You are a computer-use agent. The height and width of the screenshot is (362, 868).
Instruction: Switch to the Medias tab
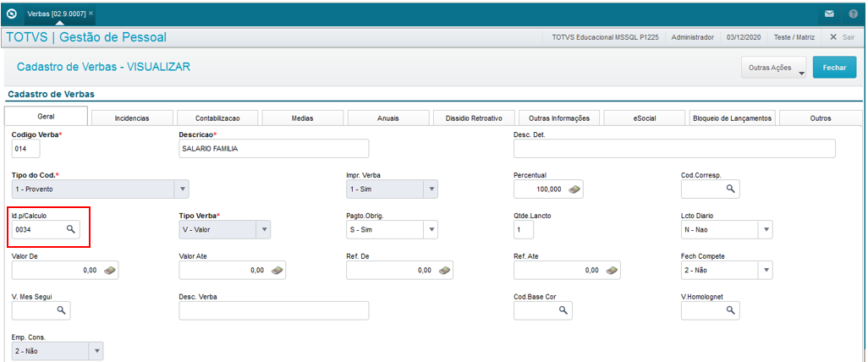coord(303,118)
